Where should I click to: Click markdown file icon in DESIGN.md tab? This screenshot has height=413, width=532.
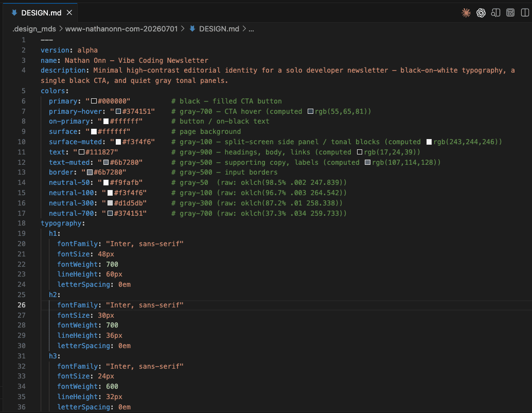tap(14, 12)
